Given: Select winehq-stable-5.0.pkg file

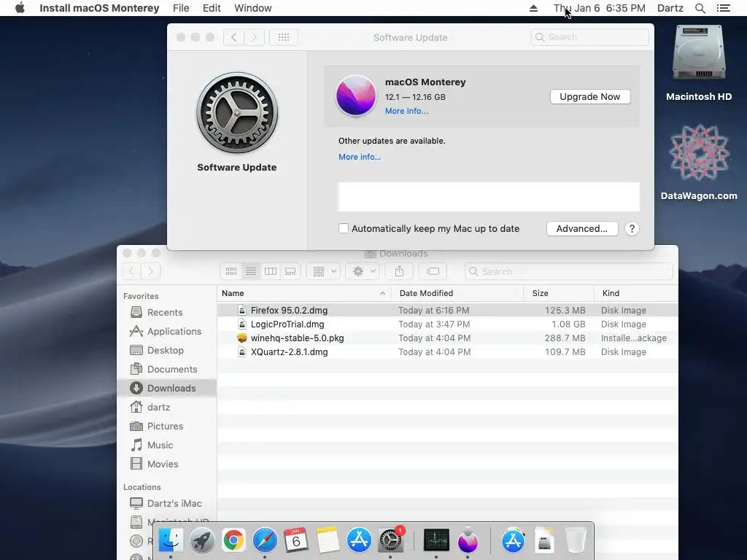Looking at the screenshot, I should [x=447, y=338].
